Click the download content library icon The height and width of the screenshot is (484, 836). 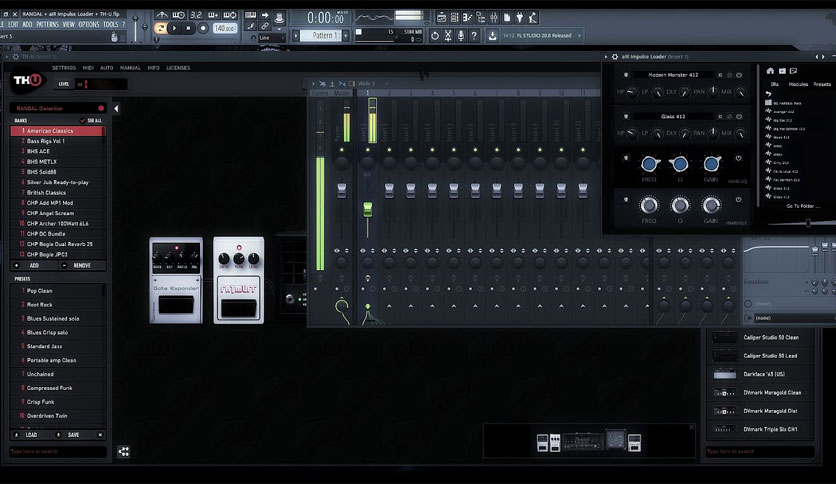coord(492,36)
